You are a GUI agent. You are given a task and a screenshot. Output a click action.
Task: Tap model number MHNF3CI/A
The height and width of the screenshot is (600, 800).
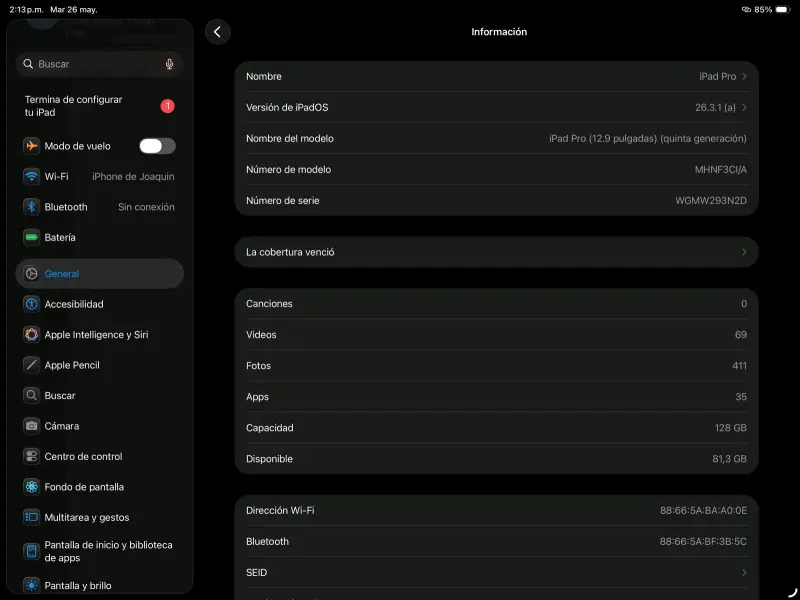(x=720, y=169)
